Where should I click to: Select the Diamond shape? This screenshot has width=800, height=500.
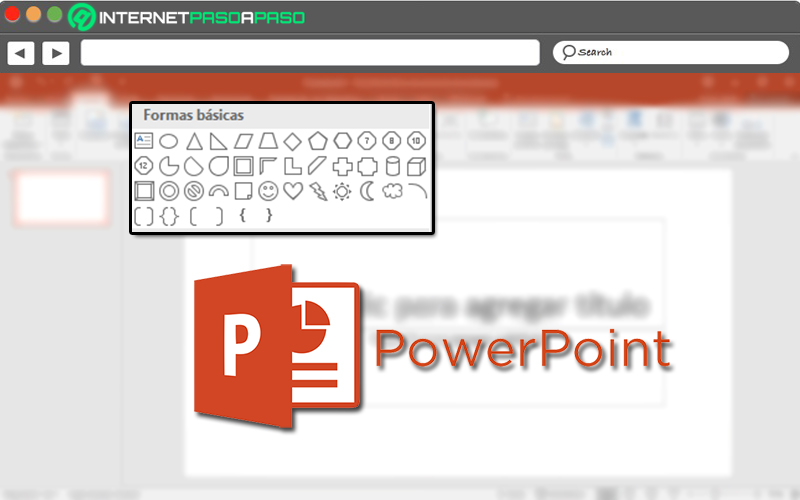pyautogui.click(x=293, y=141)
